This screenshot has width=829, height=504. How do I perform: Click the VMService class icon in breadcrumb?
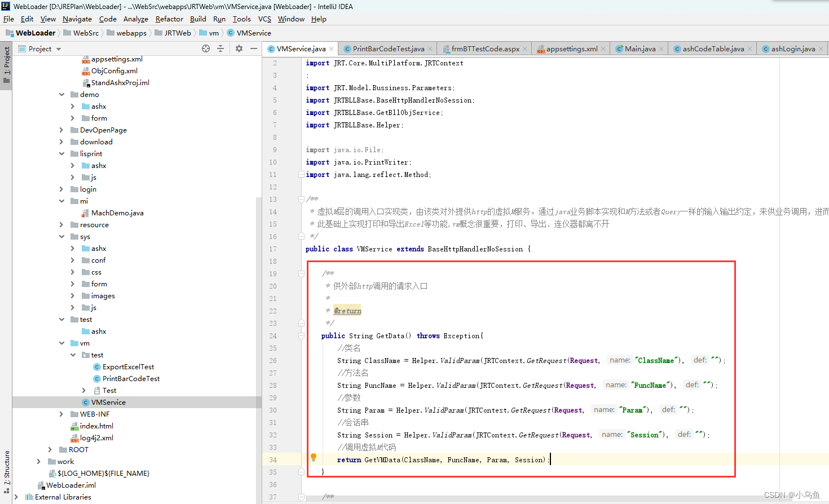tap(231, 33)
